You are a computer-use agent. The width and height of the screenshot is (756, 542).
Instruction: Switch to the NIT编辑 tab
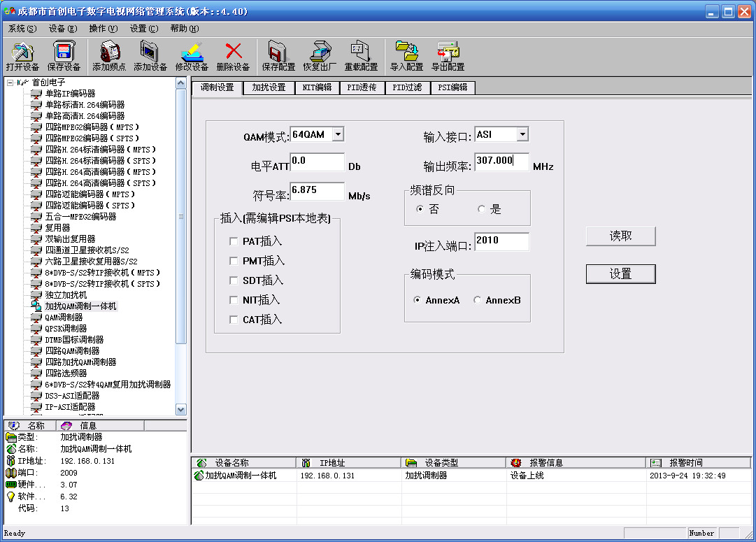317,87
